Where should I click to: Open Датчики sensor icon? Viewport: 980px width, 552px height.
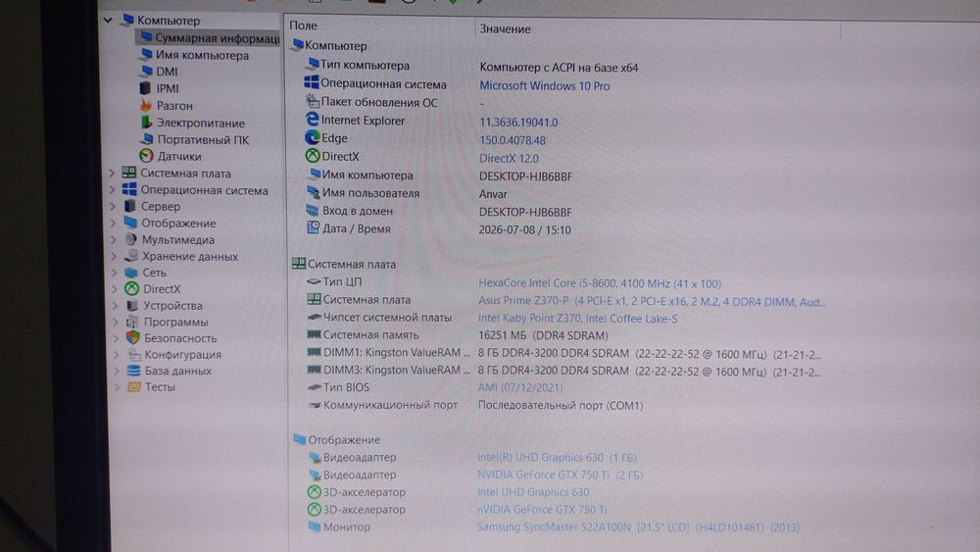146,156
